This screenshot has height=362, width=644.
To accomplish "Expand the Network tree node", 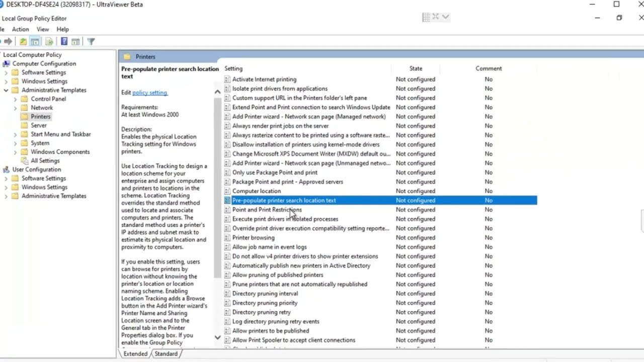I will (15, 108).
